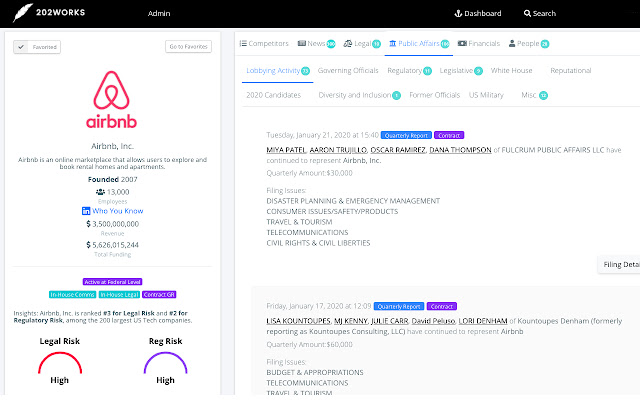Click the People count badge
The height and width of the screenshot is (400, 640).
[545, 44]
